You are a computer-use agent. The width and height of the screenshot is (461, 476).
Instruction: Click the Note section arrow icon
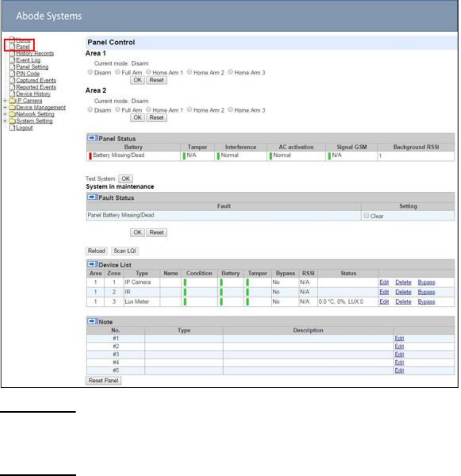click(x=93, y=321)
